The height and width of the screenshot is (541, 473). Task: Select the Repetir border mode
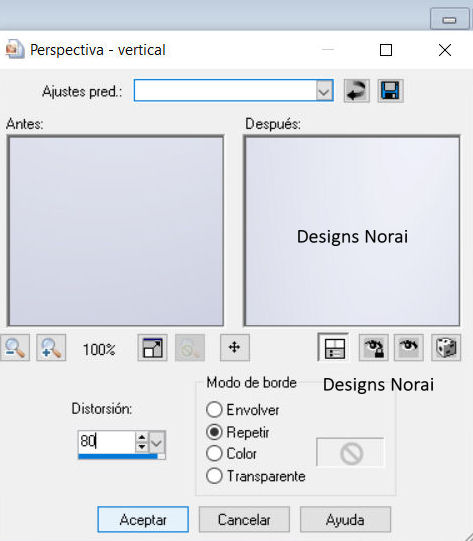(x=214, y=432)
